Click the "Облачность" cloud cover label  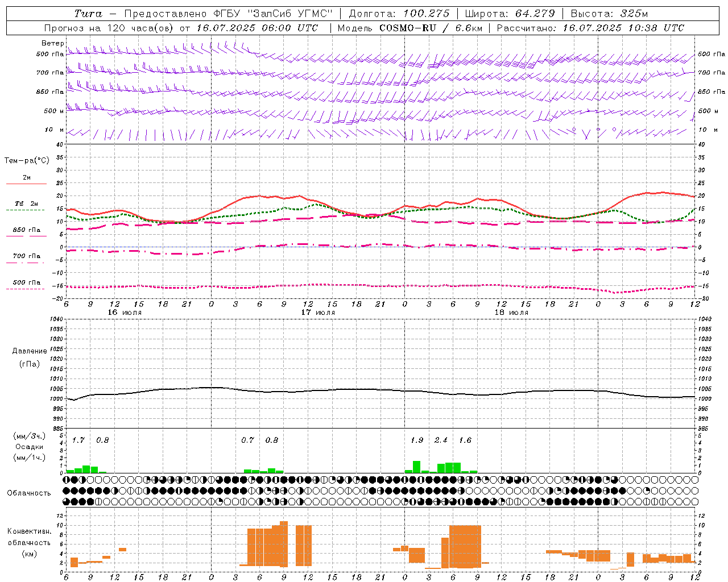tap(29, 493)
